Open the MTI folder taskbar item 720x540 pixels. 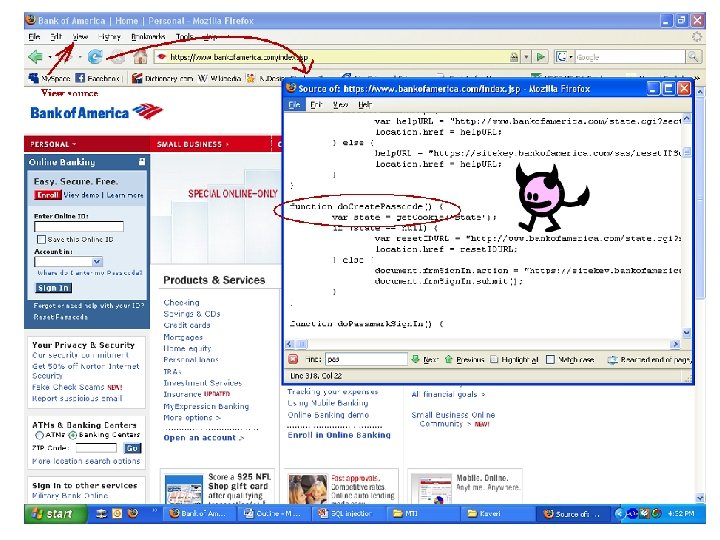422,514
